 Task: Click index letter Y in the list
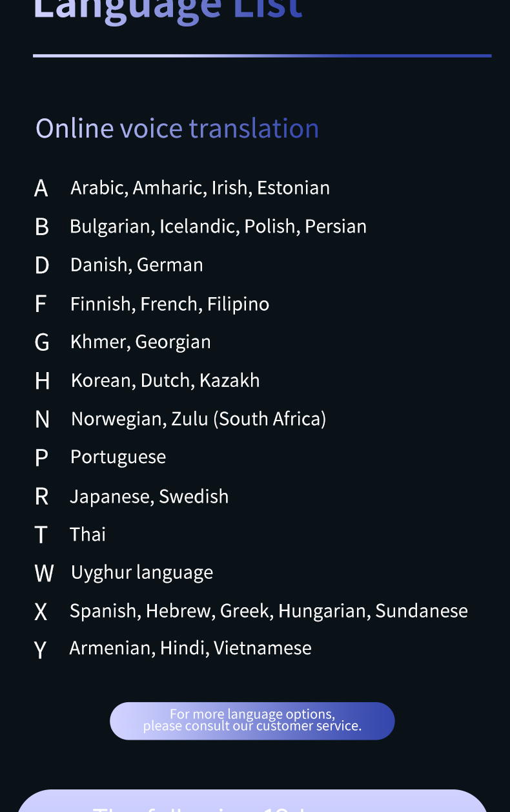[x=40, y=649]
